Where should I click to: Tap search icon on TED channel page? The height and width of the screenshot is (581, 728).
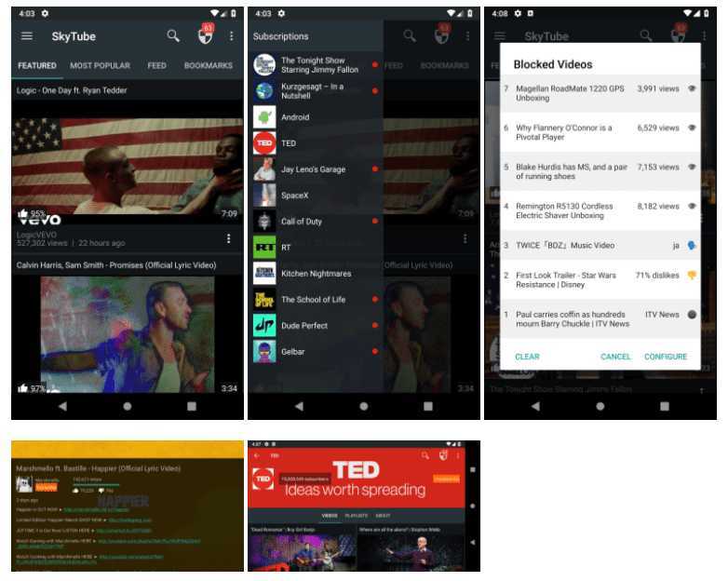point(425,455)
